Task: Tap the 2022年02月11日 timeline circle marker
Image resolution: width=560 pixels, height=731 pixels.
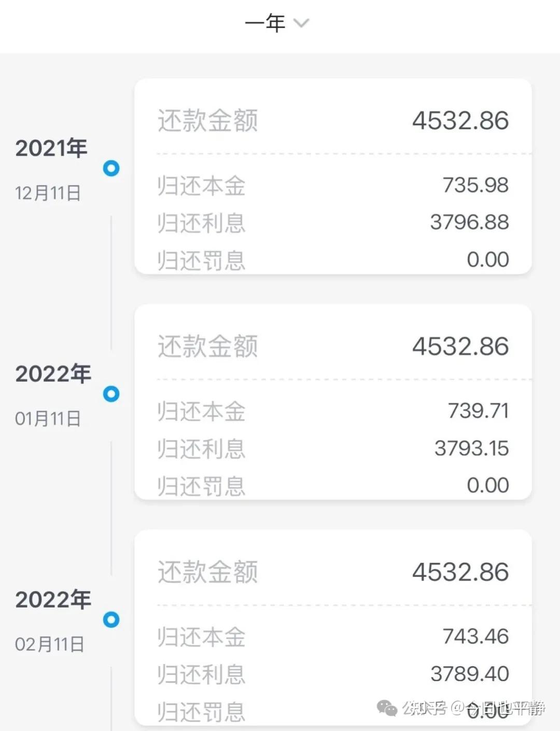Action: (111, 619)
